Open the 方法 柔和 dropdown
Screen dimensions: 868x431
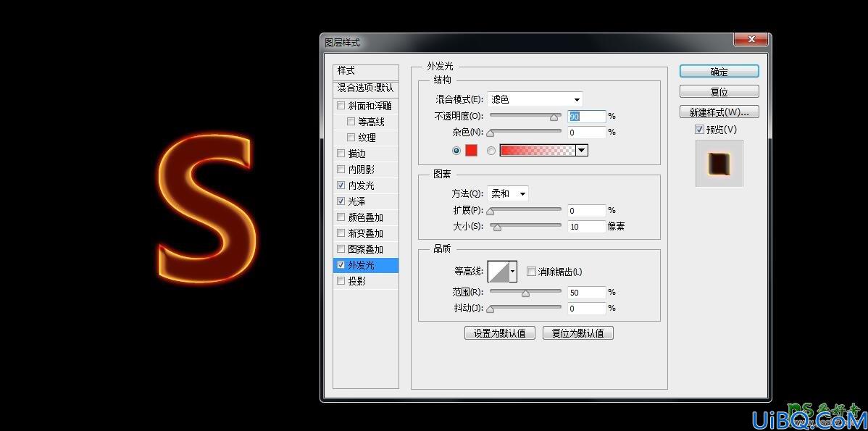click(x=508, y=193)
